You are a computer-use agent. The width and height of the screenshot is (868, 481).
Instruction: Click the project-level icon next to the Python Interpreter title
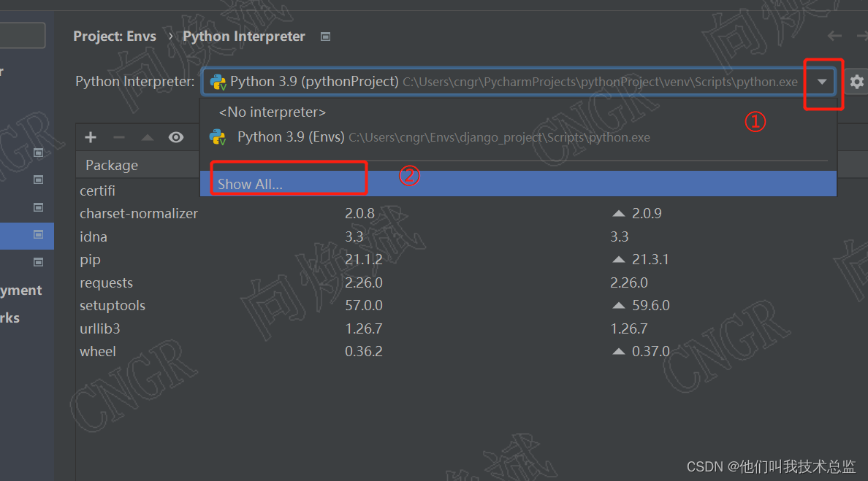pos(326,36)
